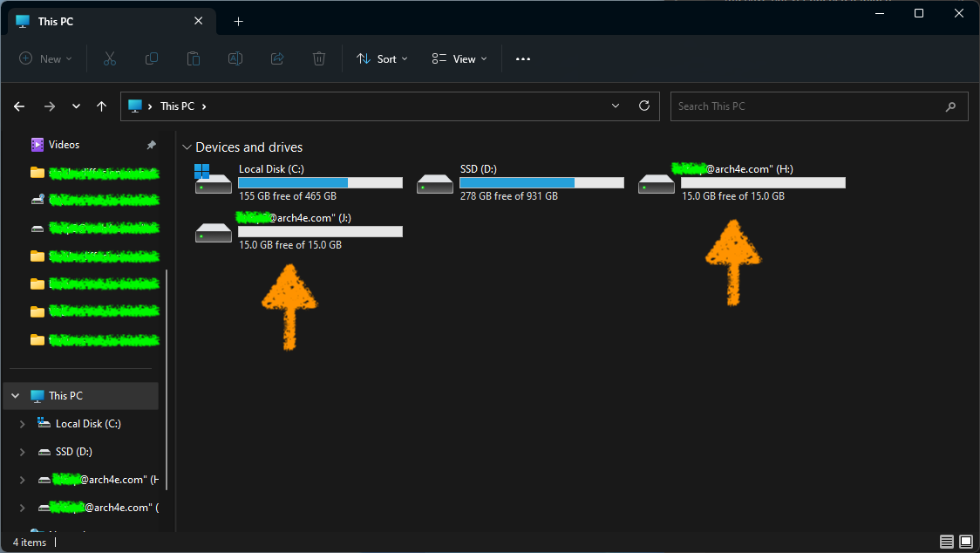980x553 pixels.
Task: Collapse the Devices and drives group
Action: [x=187, y=147]
